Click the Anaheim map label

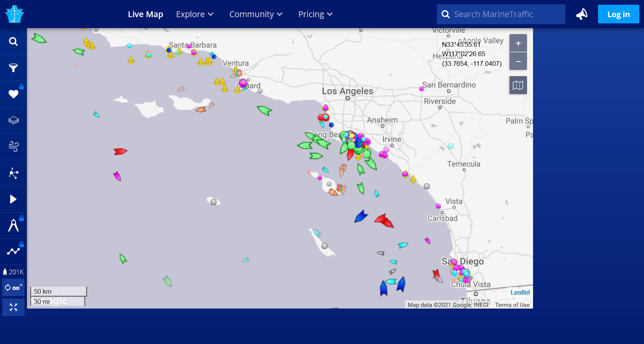click(382, 120)
